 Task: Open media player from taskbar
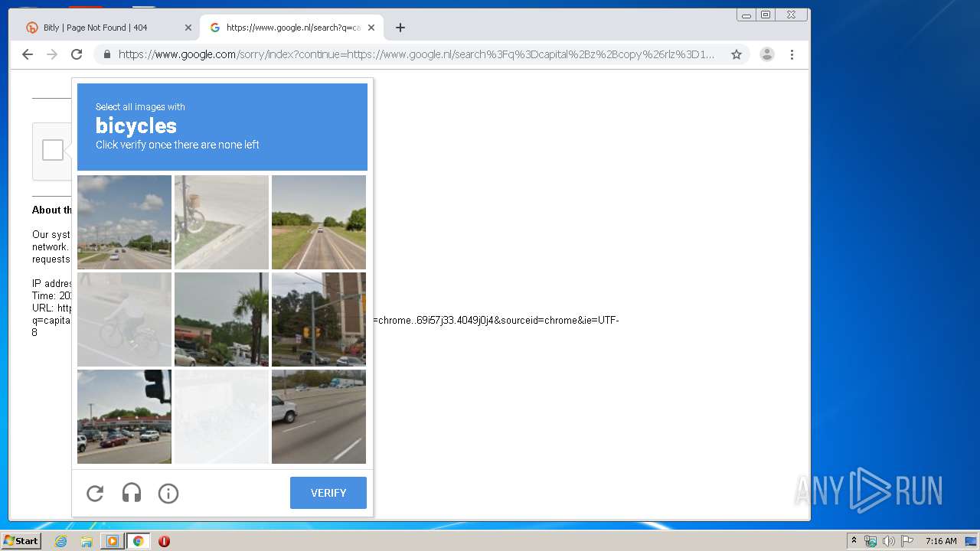point(113,541)
